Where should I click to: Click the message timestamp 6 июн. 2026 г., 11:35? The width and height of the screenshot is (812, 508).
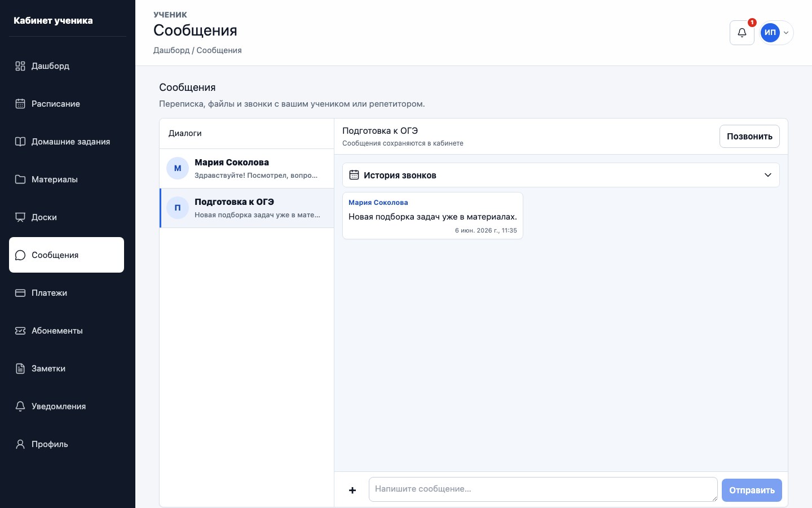pos(486,230)
